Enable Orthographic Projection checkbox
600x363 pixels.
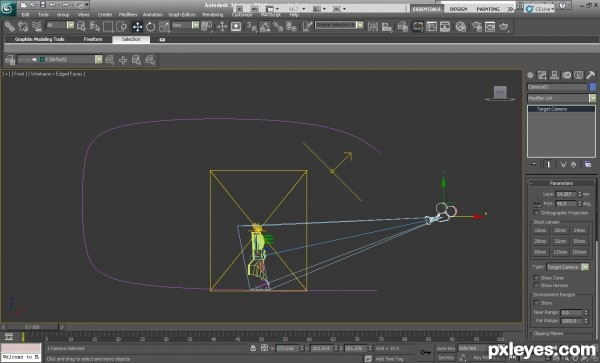pos(536,213)
